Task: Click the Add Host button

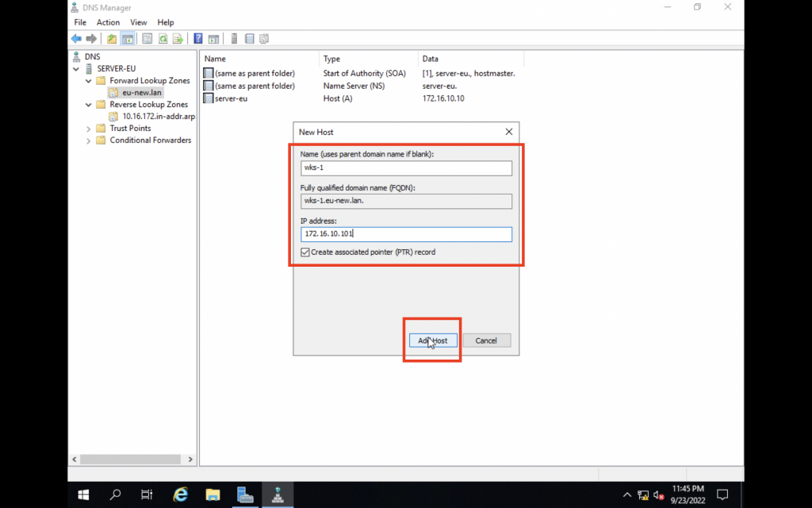Action: [x=433, y=341]
